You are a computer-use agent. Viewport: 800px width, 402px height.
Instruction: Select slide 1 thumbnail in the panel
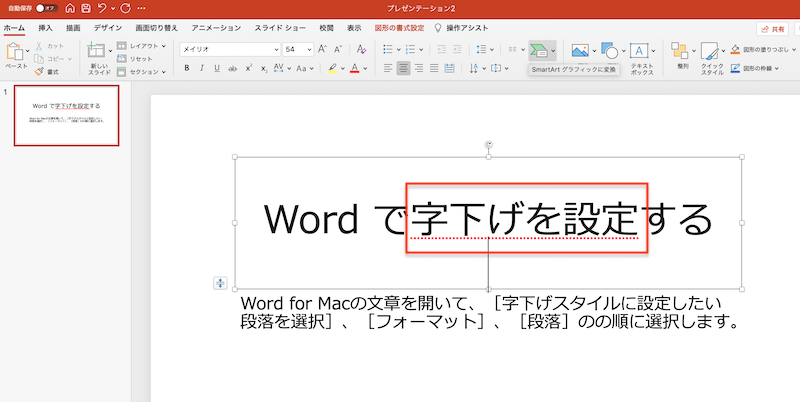[66, 115]
